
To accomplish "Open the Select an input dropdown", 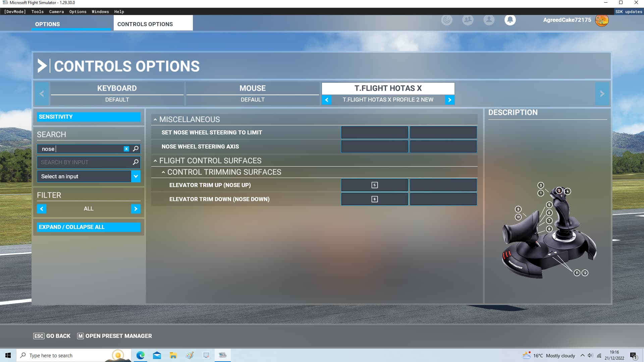I will [x=136, y=176].
